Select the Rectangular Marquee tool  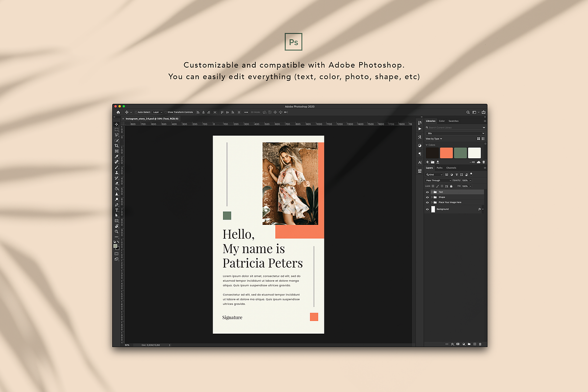click(x=118, y=129)
